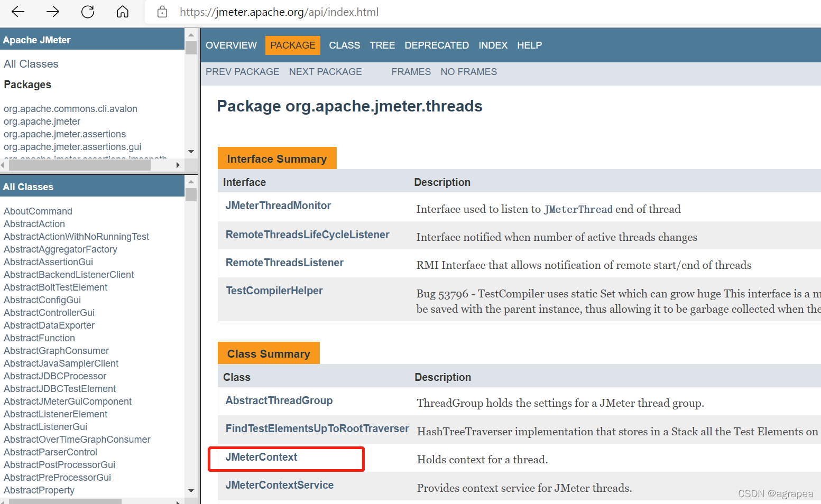
Task: Open the INDEX navigation item
Action: click(x=493, y=45)
